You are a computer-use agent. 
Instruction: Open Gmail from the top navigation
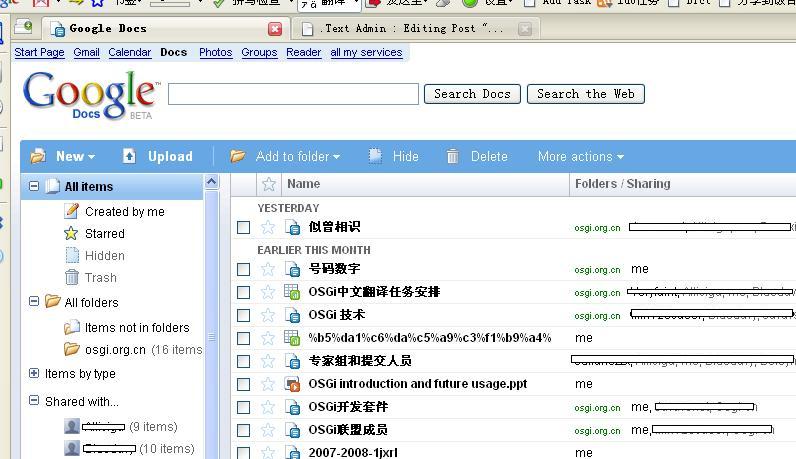(86, 52)
